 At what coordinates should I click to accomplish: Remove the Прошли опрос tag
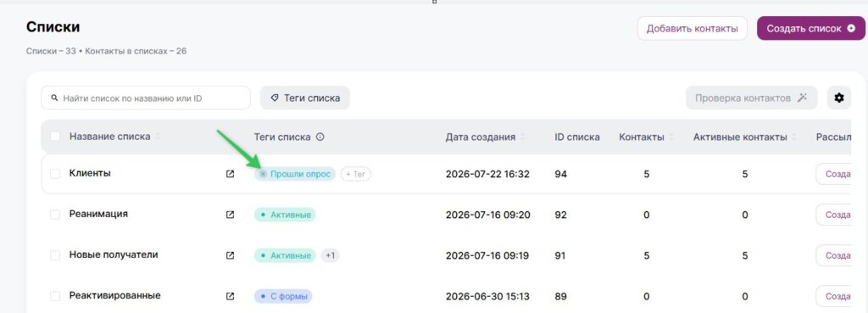263,174
